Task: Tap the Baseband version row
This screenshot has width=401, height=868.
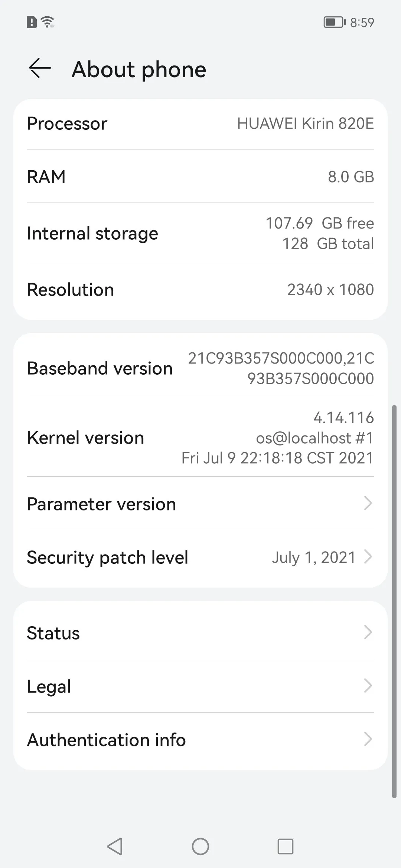Action: coord(200,368)
